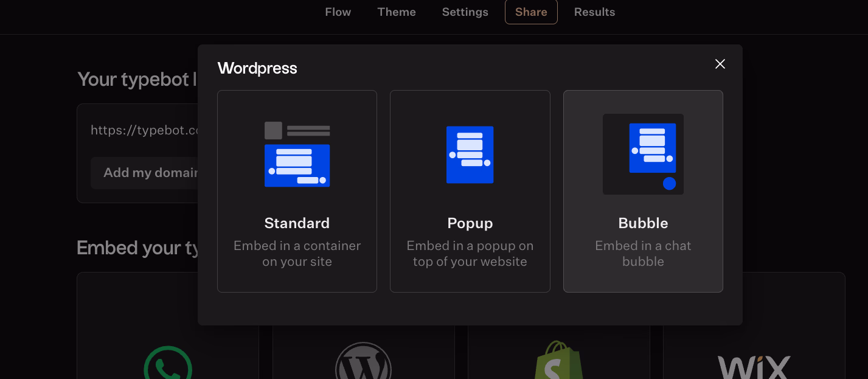The image size is (868, 379).
Task: Click the Add my domain button
Action: pos(144,173)
